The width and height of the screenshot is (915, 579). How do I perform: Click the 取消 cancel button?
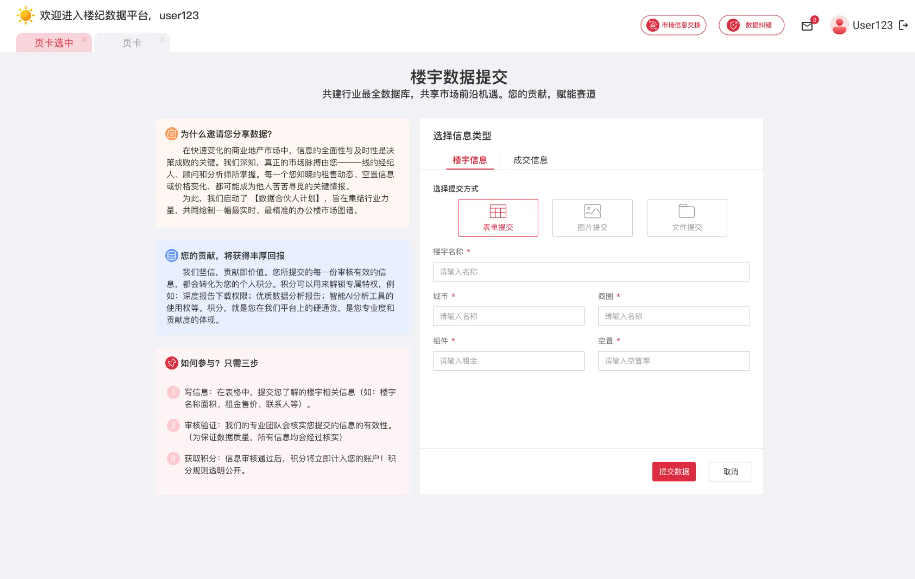click(x=730, y=471)
